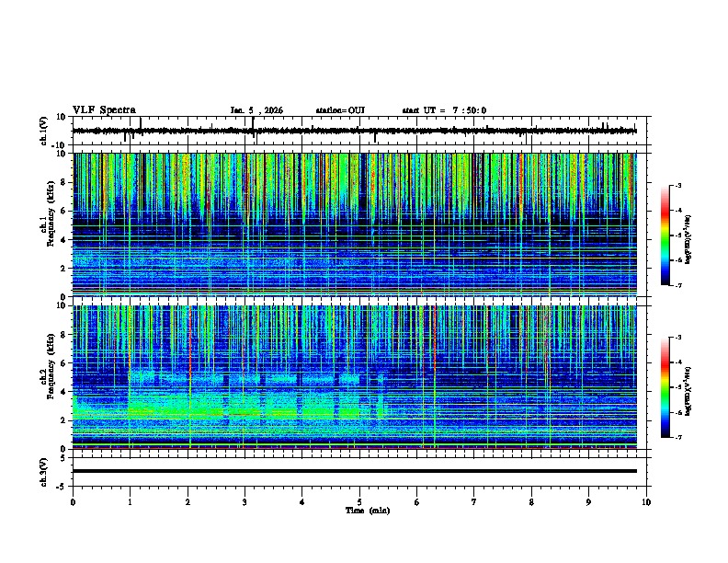Click the "-5" tick on the ch.3(V) axis
Image resolution: width=728 pixels, height=563 pixels.
[x=63, y=487]
